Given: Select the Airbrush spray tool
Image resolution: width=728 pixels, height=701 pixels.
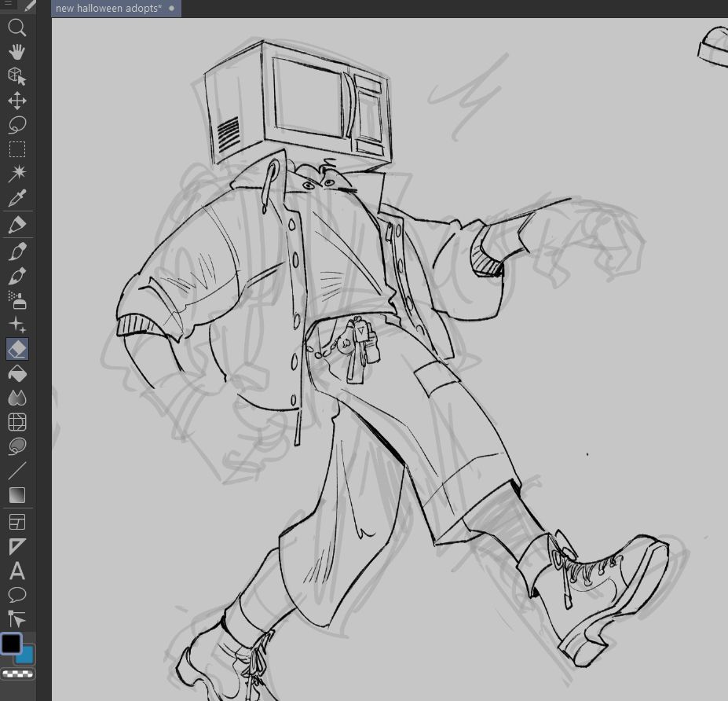Looking at the screenshot, I should [17, 300].
